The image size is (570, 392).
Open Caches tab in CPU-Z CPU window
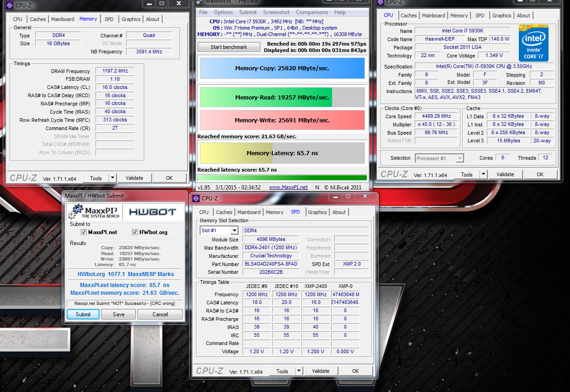coord(409,16)
